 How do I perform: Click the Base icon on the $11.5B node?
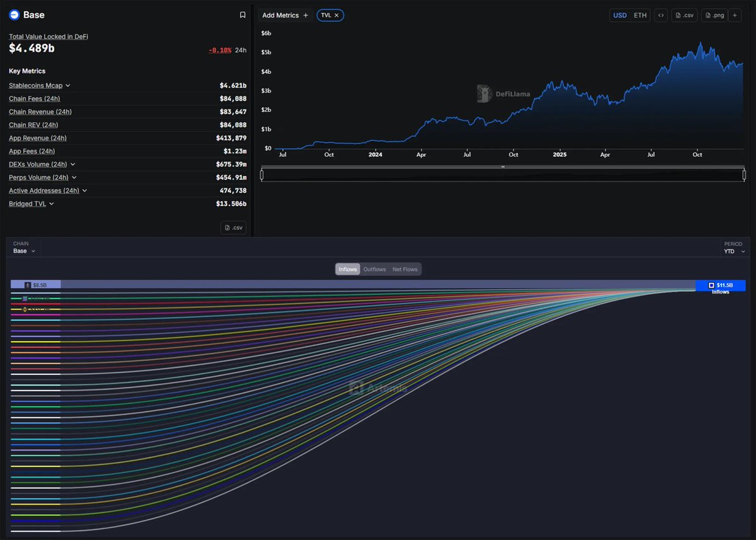coord(711,285)
